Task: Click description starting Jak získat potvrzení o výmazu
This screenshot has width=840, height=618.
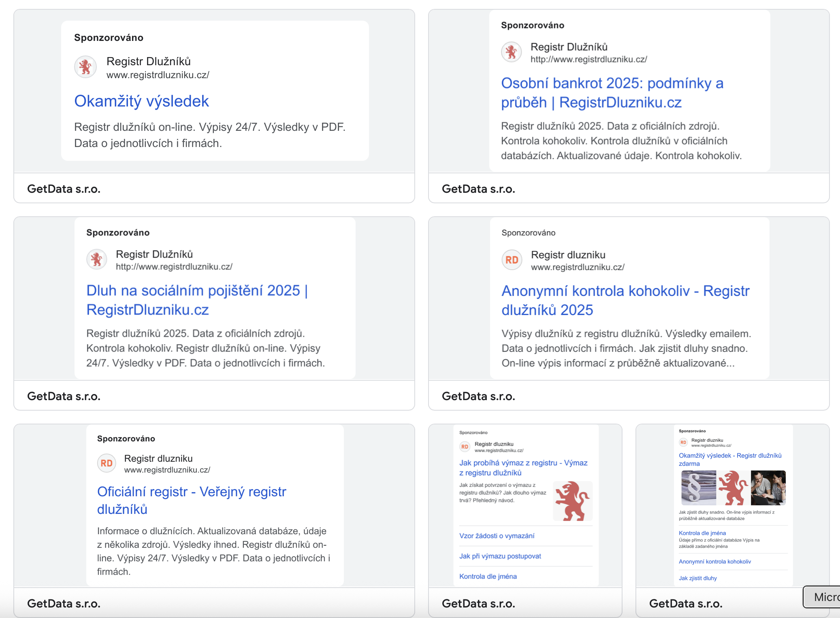Action: (x=503, y=492)
